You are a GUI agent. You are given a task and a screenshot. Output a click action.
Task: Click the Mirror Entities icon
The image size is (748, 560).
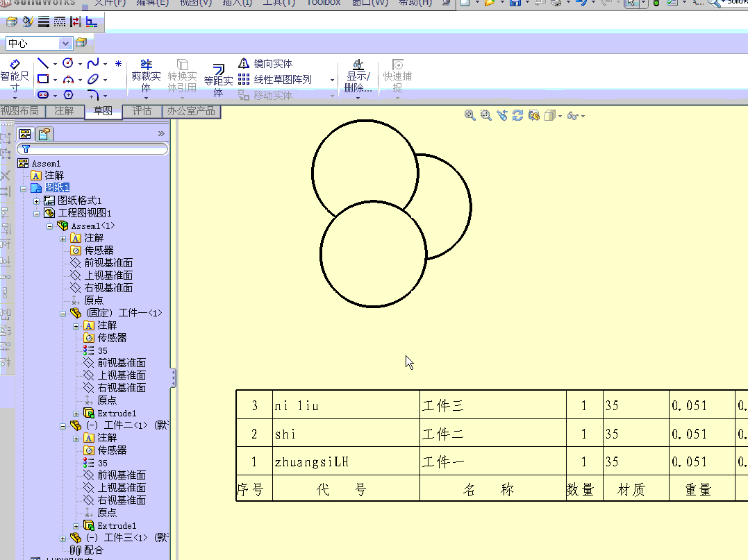pyautogui.click(x=244, y=63)
